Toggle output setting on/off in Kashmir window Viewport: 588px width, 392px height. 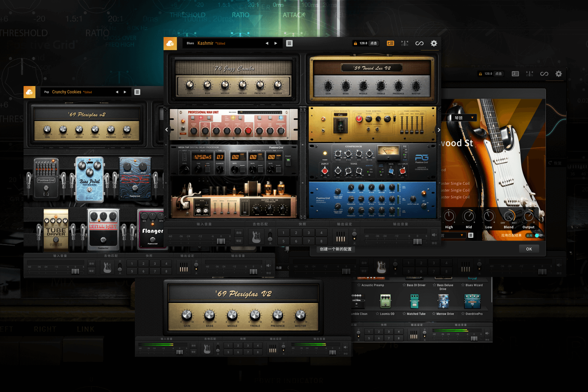click(354, 236)
